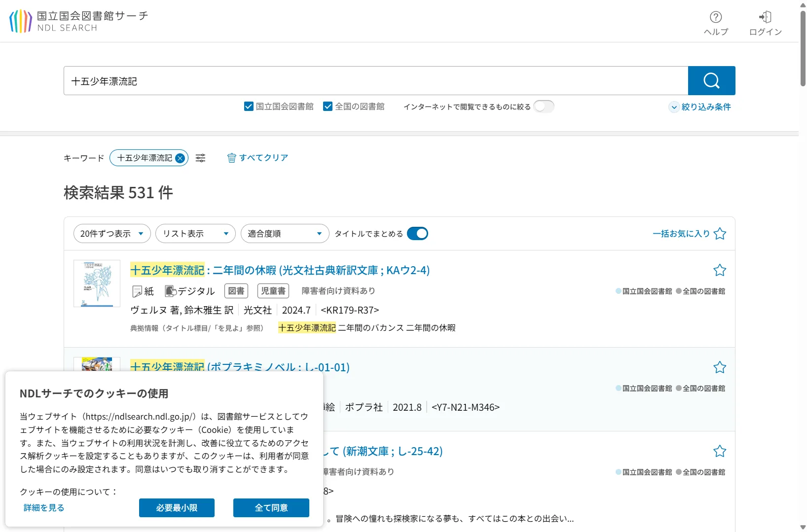Open title 十五少年漂流記 (ポプラキミノベル)
The height and width of the screenshot is (532, 807).
[x=240, y=367]
